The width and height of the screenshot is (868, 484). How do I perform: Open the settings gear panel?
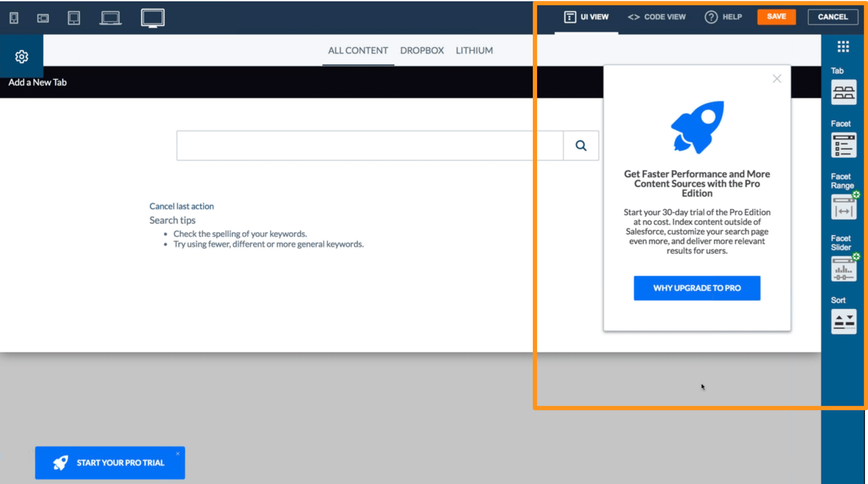(x=22, y=56)
